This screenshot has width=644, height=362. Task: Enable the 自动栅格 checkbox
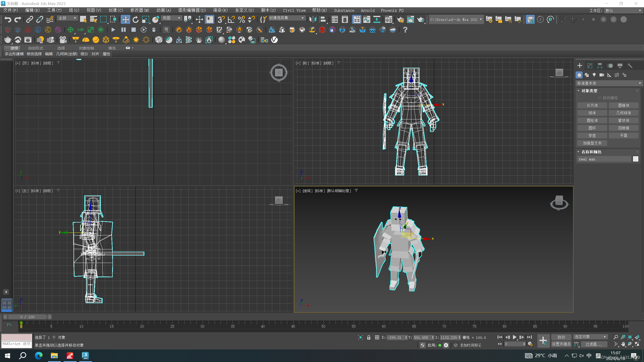[x=599, y=98]
